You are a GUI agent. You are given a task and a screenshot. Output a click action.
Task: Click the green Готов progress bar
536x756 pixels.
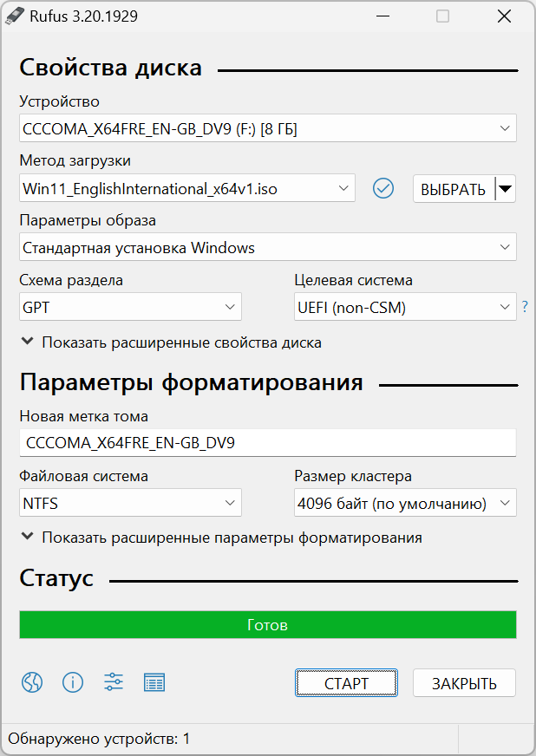tap(268, 624)
